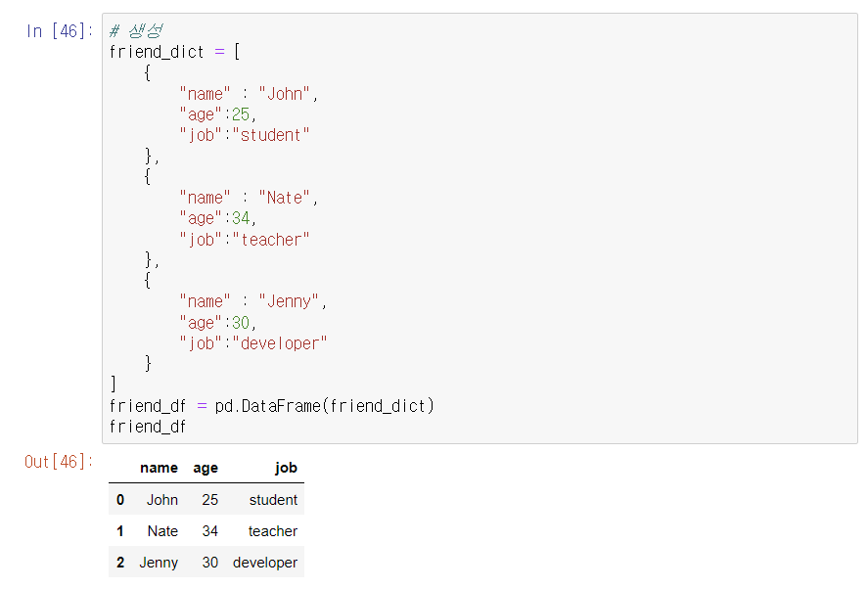This screenshot has width=868, height=589.
Task: Click the "Nate" string in code
Action: (284, 198)
